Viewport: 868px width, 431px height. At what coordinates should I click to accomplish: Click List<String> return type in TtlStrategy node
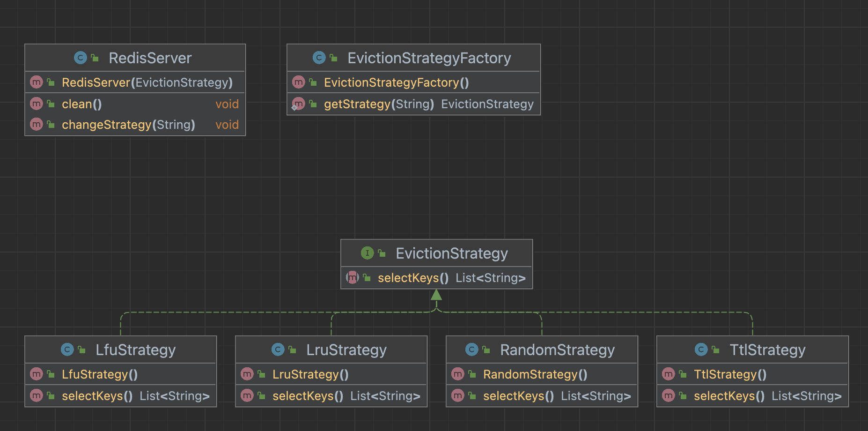(x=807, y=396)
